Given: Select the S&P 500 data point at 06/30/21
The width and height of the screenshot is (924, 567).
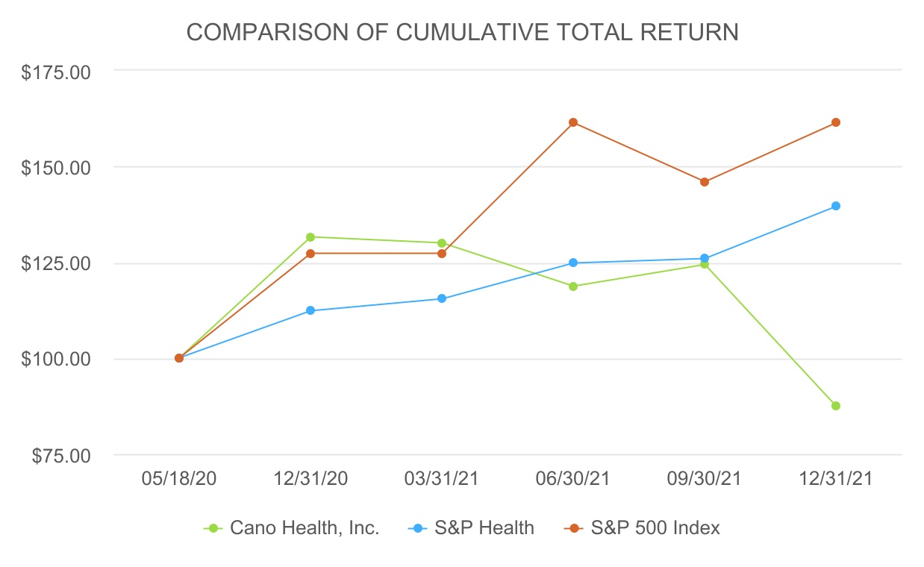Looking at the screenshot, I should [573, 122].
